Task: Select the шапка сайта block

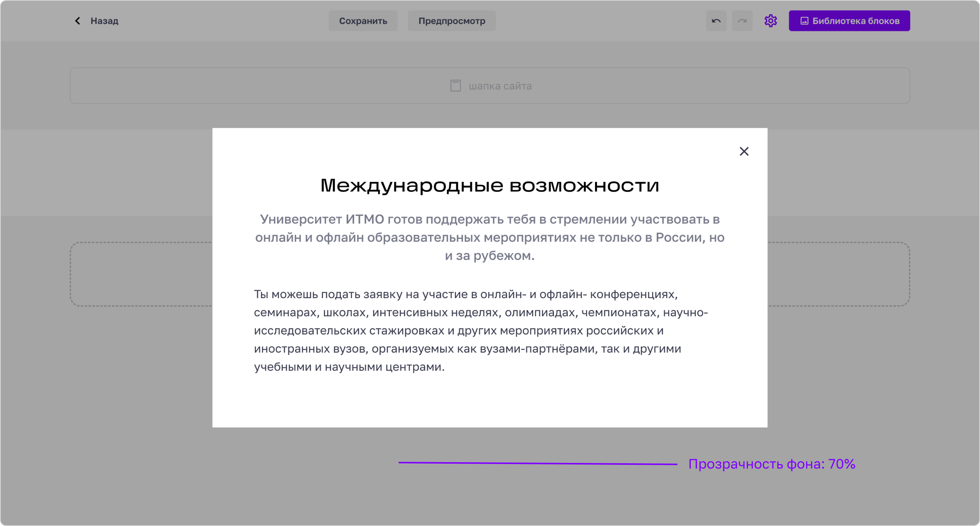Action: [490, 85]
